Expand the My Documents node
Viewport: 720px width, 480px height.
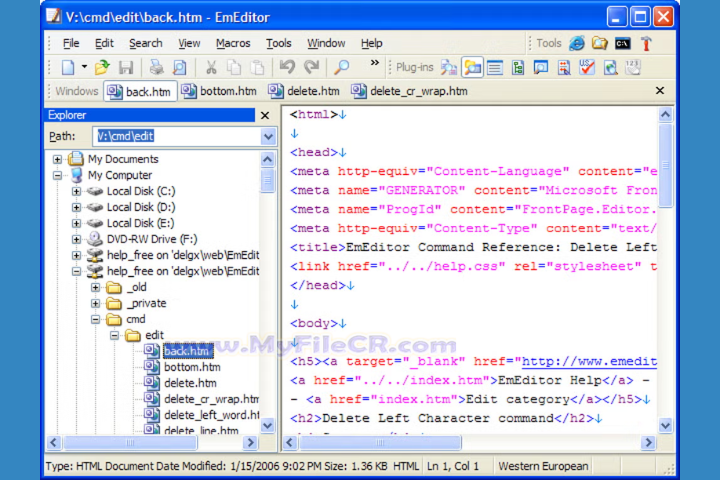click(x=57, y=159)
